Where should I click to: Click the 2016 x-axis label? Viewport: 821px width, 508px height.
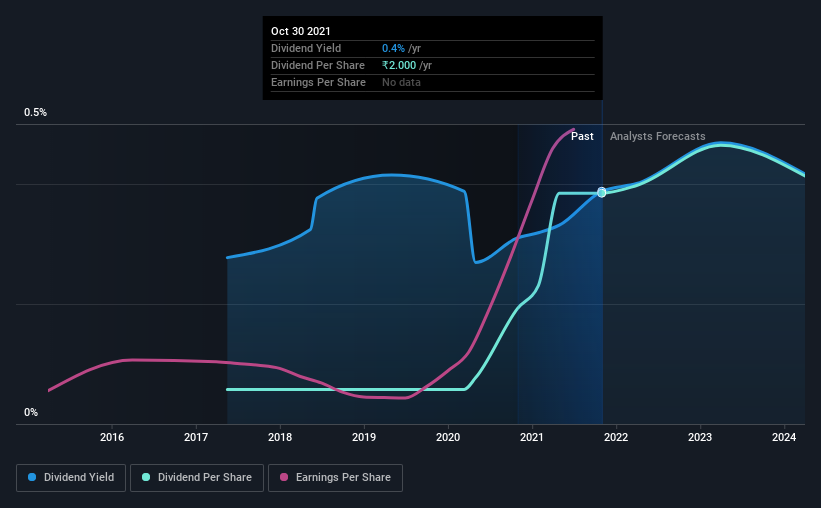pos(112,437)
